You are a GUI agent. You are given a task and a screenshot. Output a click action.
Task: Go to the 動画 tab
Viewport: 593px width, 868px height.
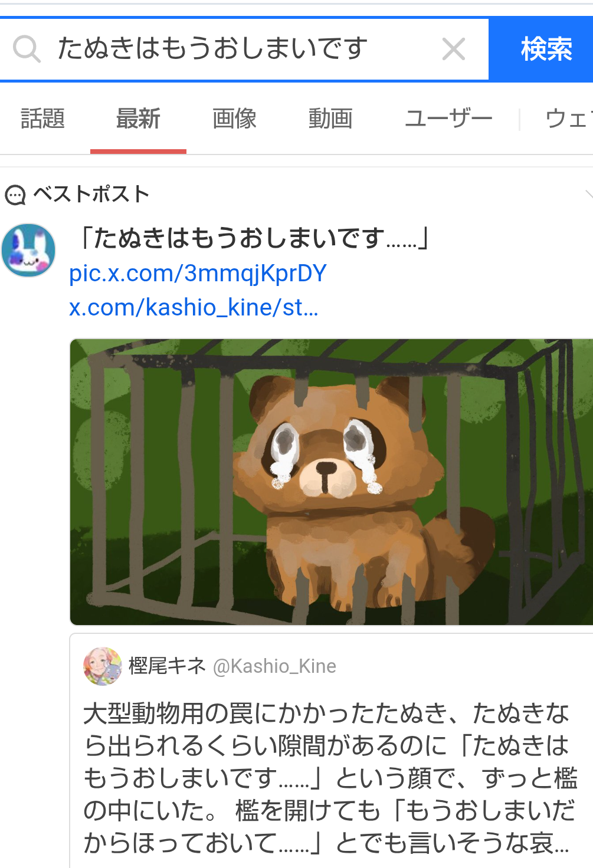point(330,119)
